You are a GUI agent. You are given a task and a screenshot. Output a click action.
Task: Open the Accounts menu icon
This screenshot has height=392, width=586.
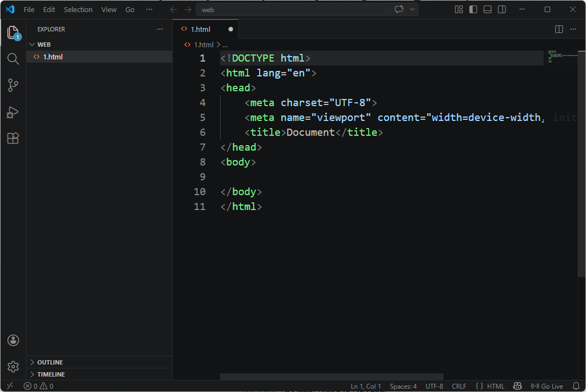point(13,340)
